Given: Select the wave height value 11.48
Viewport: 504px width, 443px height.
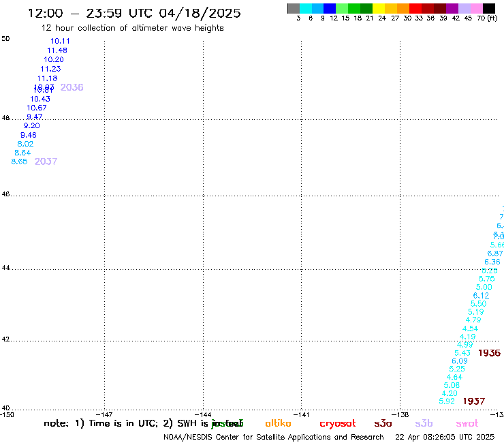Looking at the screenshot, I should [57, 50].
